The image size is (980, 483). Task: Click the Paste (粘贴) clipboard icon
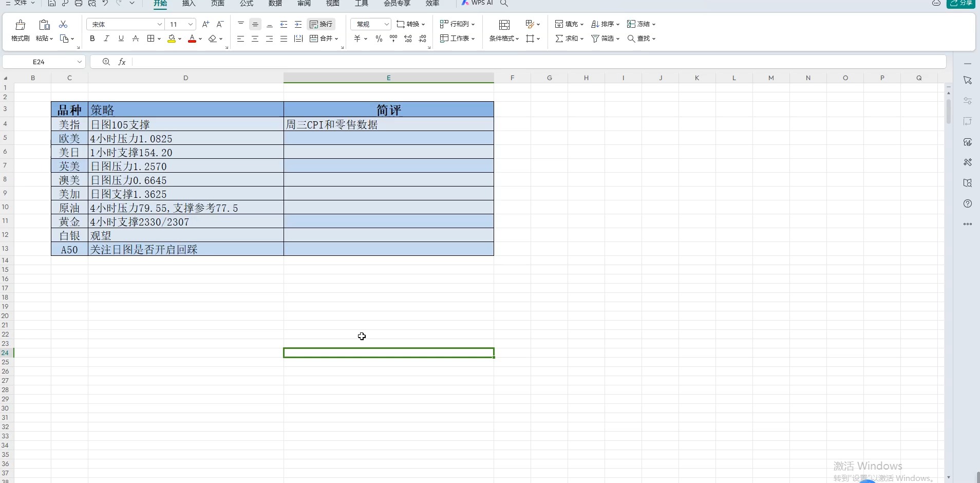(44, 25)
